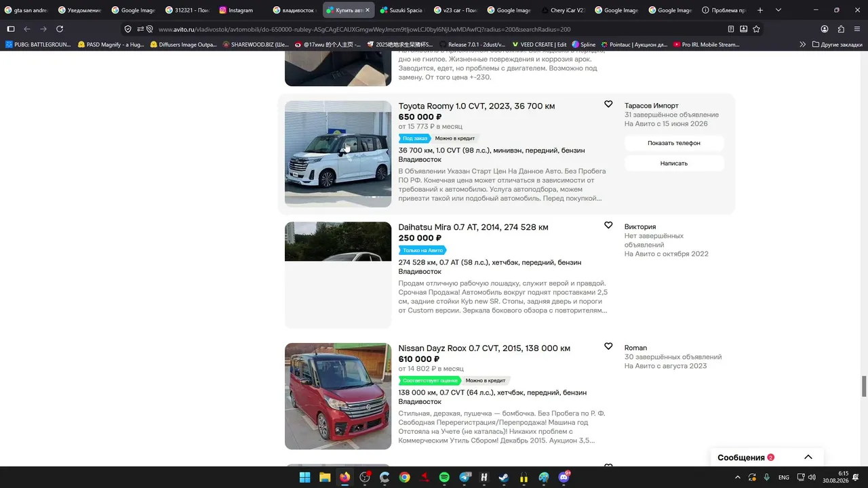Open the Другие закладки bookmarks folder
This screenshot has height=488, width=868.
coord(837,45)
